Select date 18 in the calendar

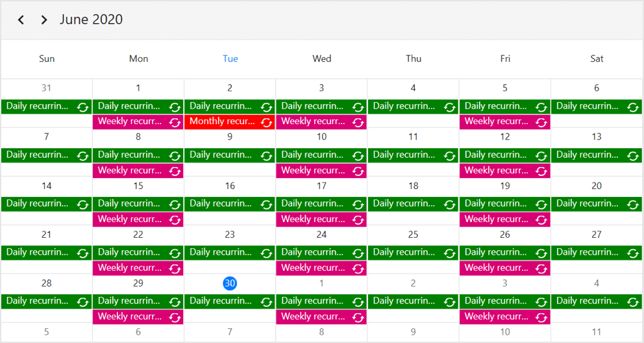[414, 186]
